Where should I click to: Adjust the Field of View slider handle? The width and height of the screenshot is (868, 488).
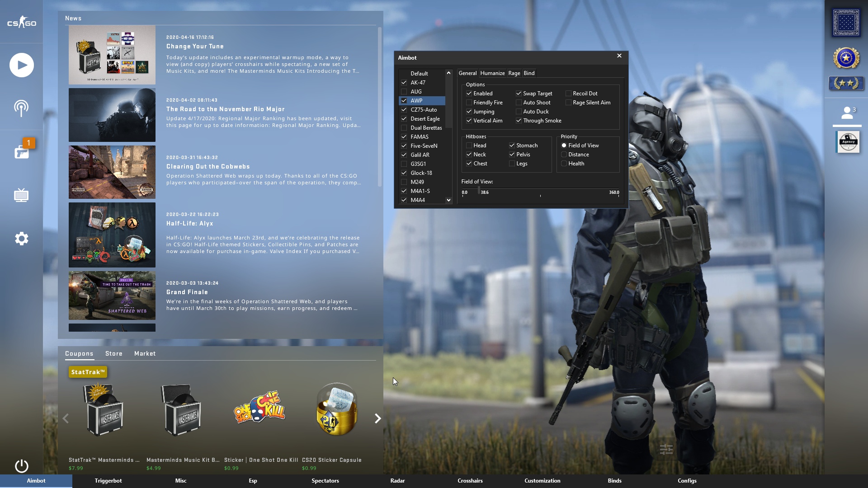tap(479, 191)
